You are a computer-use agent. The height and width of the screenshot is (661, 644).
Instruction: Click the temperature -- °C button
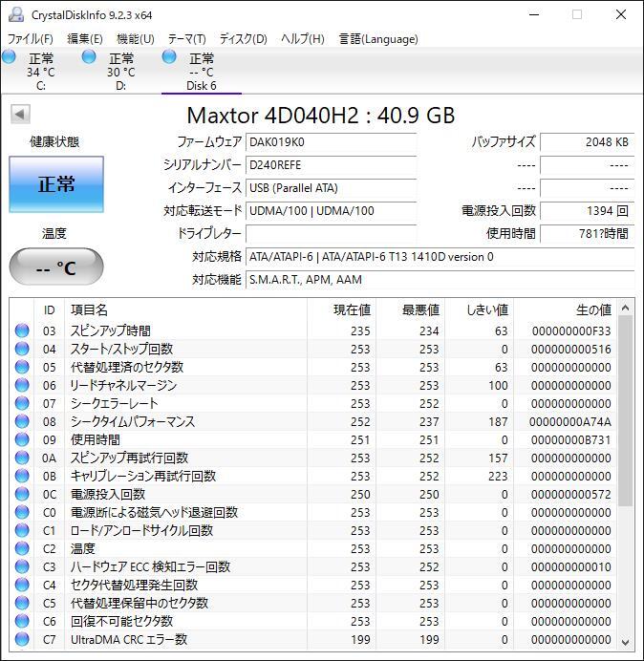pos(56,267)
